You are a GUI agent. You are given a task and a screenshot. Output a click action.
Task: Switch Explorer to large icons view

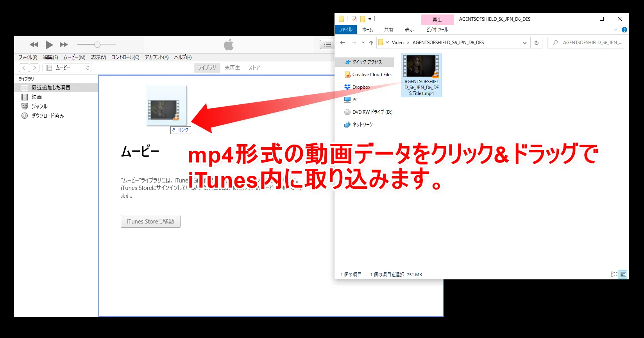(623, 274)
